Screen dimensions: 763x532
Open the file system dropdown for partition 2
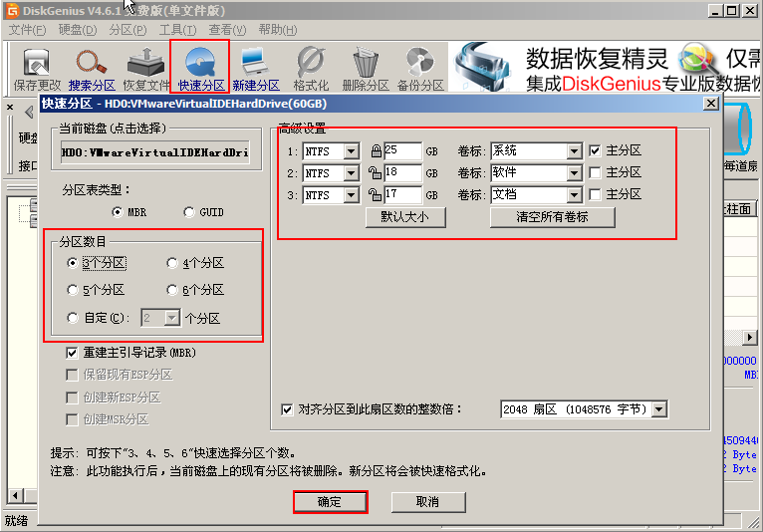pos(351,173)
